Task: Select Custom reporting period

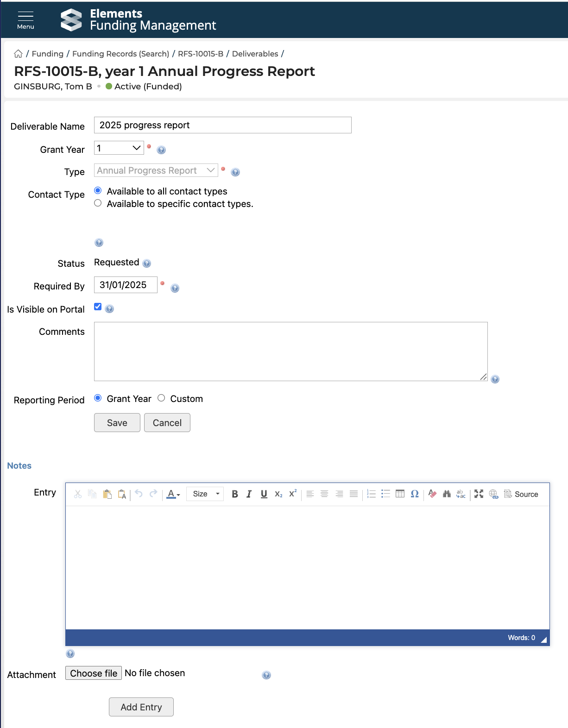Action: click(x=161, y=398)
